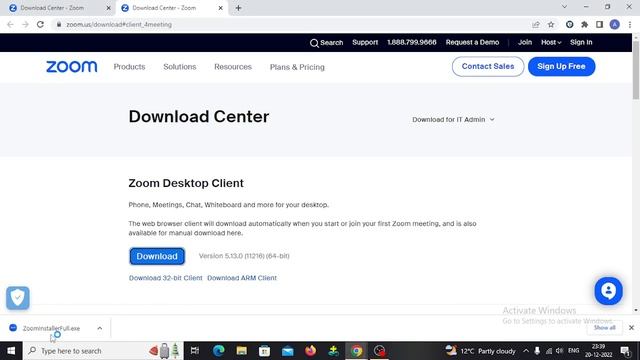Screen dimensions: 640x360
Task: Close the downloads bar
Action: tap(631, 328)
